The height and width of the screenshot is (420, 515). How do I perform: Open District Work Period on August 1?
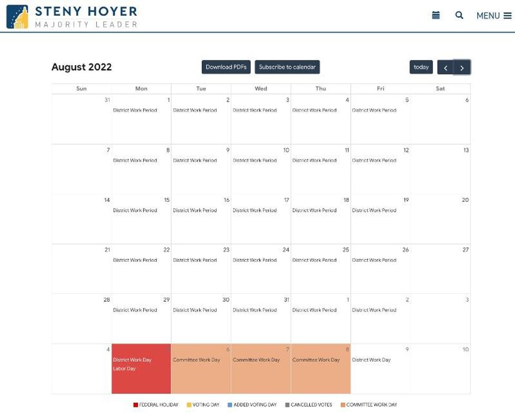(x=135, y=110)
